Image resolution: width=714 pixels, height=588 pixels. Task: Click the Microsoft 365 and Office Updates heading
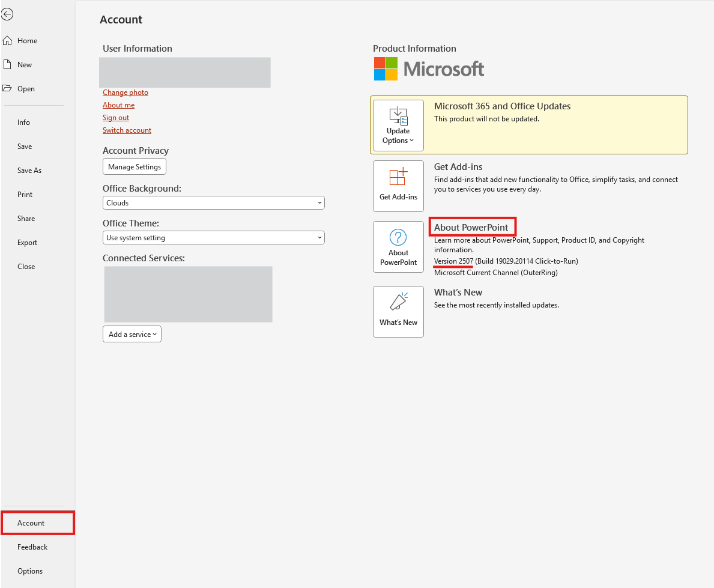coord(502,106)
